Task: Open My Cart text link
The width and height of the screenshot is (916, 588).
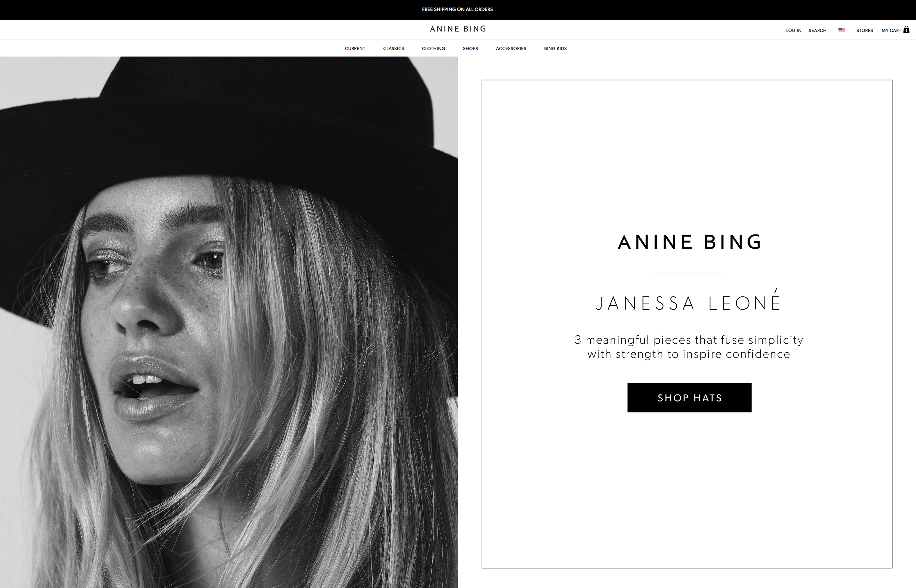Action: click(891, 31)
